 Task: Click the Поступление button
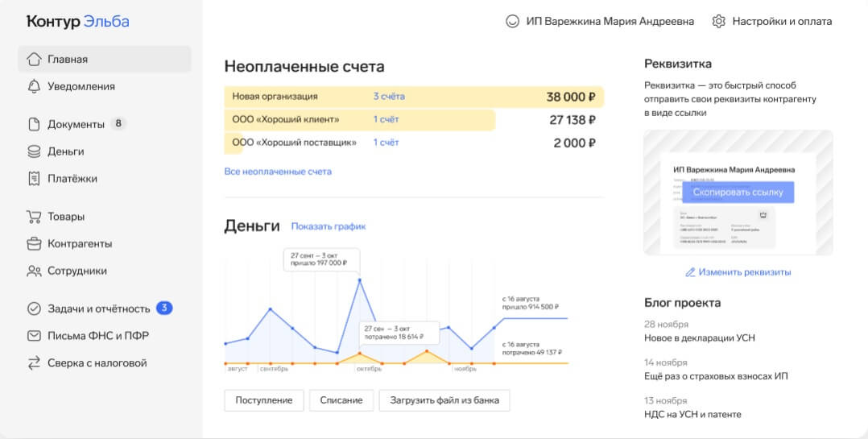point(264,400)
